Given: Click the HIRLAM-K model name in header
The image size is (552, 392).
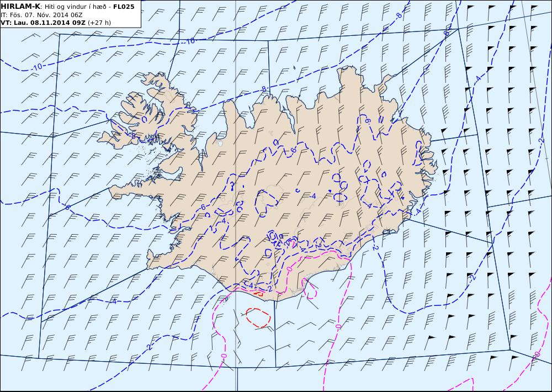Looking at the screenshot, I should [21, 7].
